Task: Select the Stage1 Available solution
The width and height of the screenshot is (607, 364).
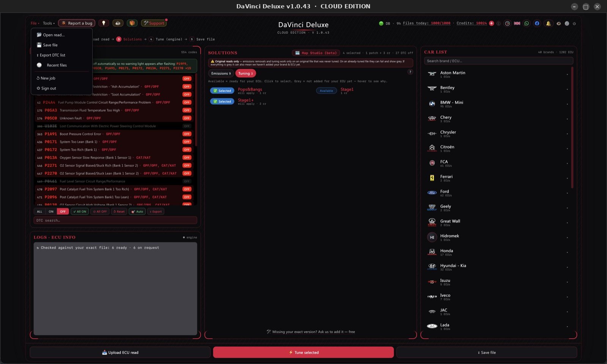Action: click(326, 91)
